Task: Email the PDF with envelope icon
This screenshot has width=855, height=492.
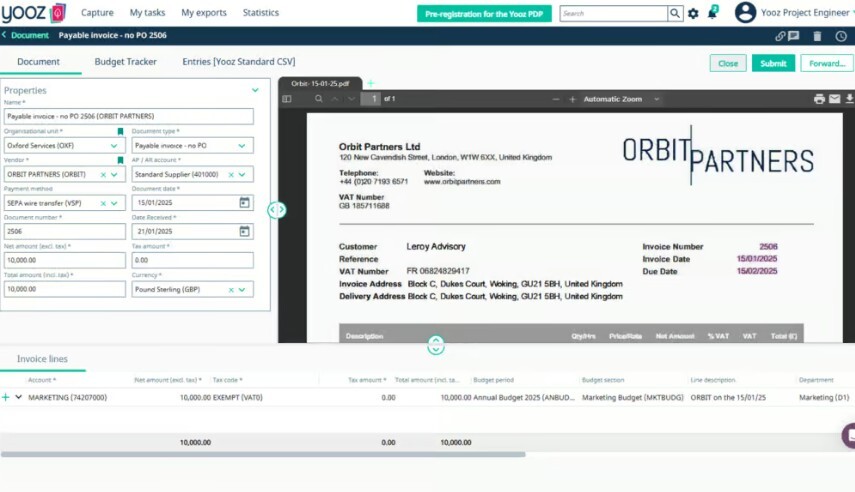Action: pos(835,99)
